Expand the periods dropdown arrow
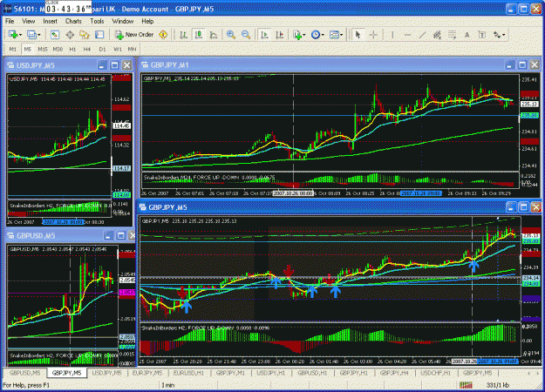545x392 pixels. point(323,35)
